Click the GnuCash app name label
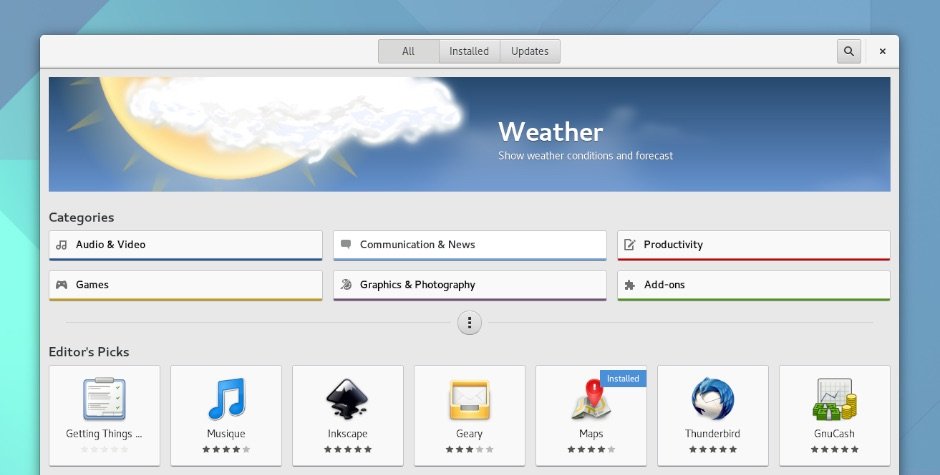 pos(834,434)
